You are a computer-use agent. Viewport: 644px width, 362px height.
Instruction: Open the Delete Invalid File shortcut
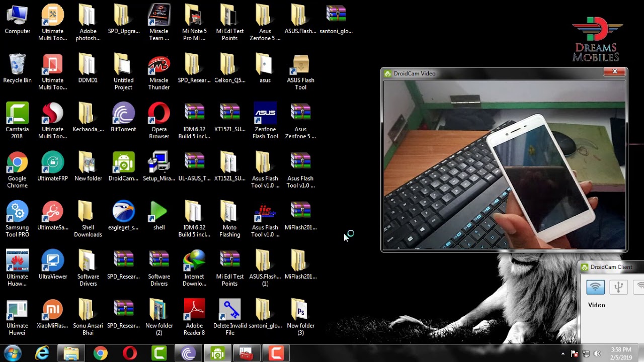click(230, 317)
